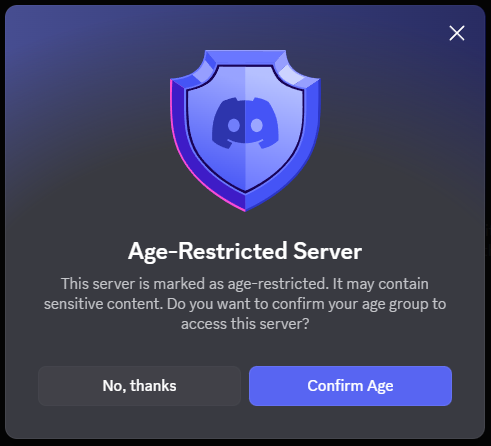Image resolution: width=491 pixels, height=446 pixels.
Task: Click "sensitive content" in the description
Action: (103, 304)
